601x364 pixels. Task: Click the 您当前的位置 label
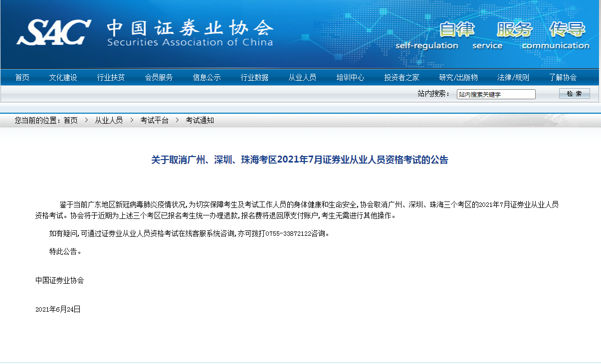[38, 120]
